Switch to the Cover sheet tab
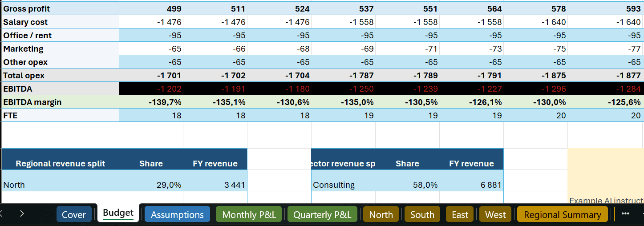The width and height of the screenshot is (644, 226). point(74,215)
